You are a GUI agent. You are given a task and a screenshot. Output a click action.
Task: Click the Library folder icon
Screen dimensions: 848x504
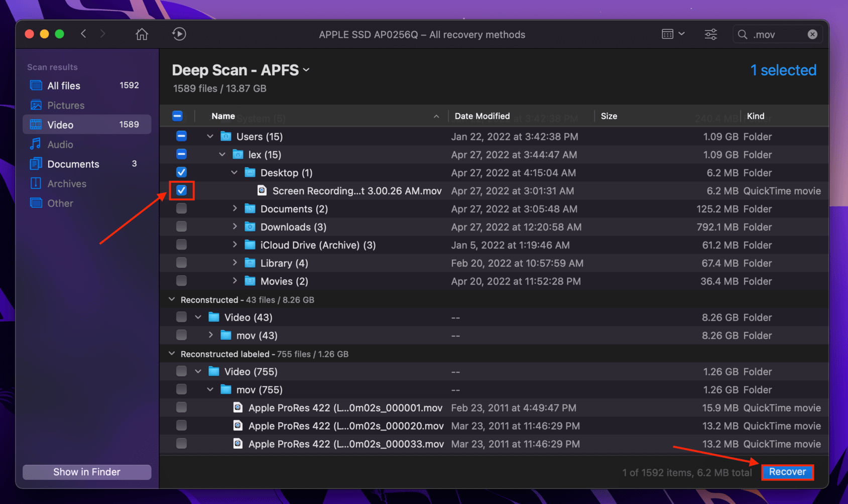pyautogui.click(x=250, y=263)
